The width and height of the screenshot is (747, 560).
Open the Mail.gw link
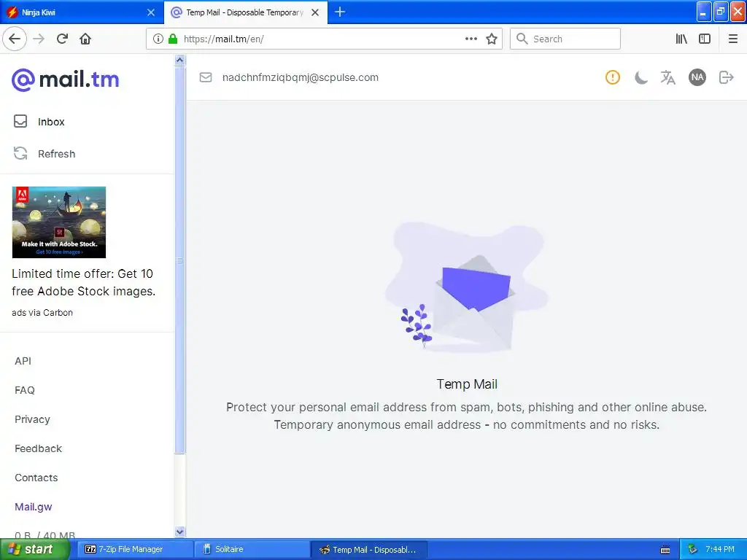[34, 507]
